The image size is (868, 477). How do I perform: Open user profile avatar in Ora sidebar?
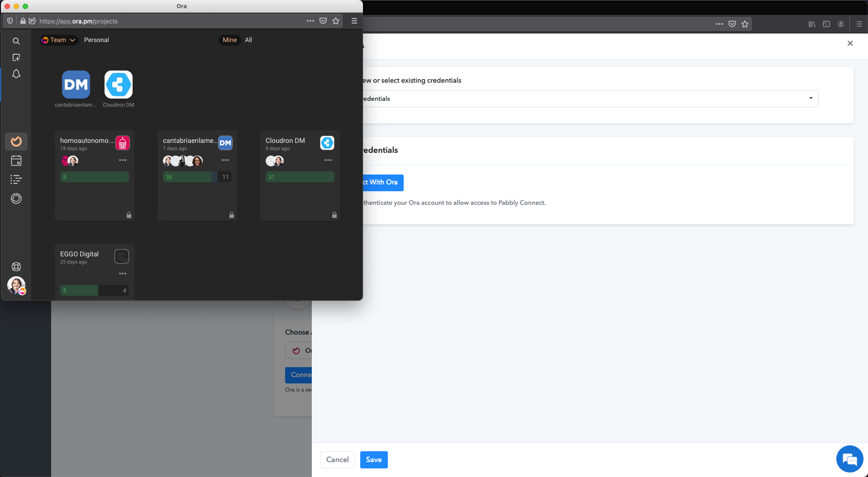(16, 286)
